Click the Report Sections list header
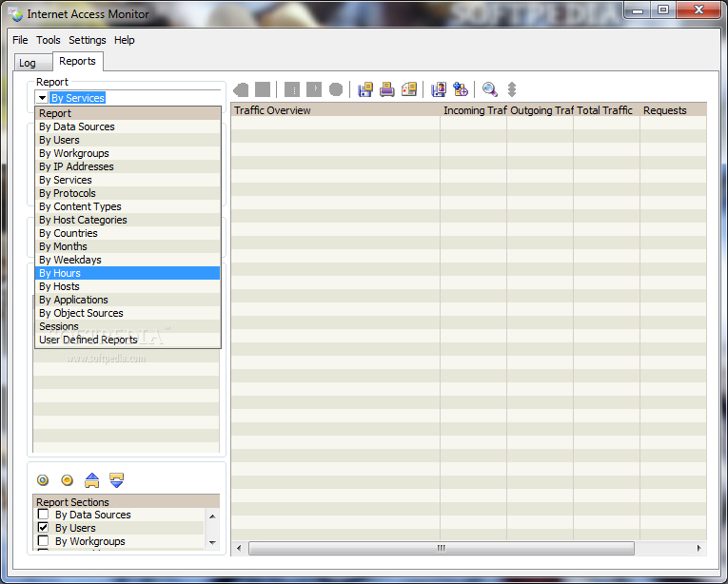Image resolution: width=728 pixels, height=584 pixels. click(127, 502)
